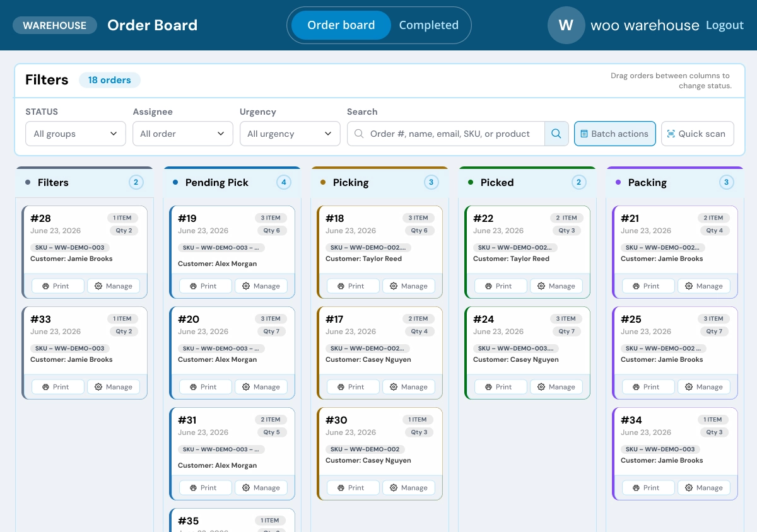The height and width of the screenshot is (532, 757).
Task: Click Qty 5 badge on order #31
Action: (271, 432)
